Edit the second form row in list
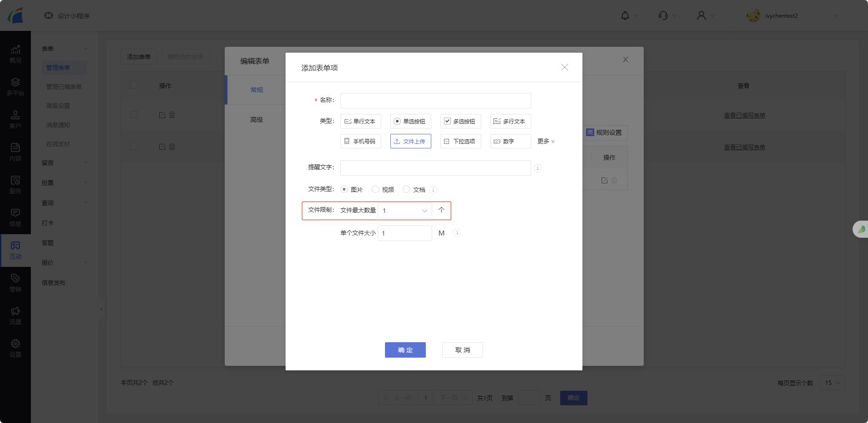Screen dimensions: 868x423 pyautogui.click(x=162, y=147)
